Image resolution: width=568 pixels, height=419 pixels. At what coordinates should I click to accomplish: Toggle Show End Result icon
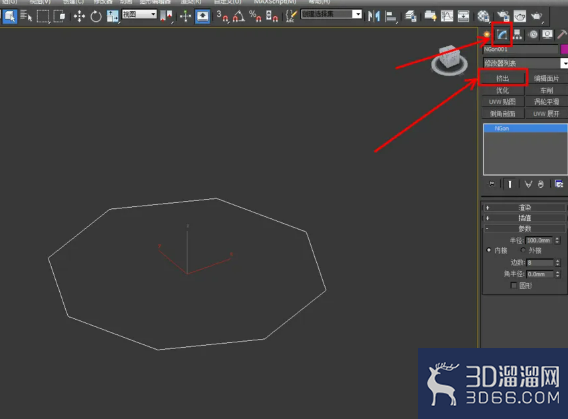(510, 184)
